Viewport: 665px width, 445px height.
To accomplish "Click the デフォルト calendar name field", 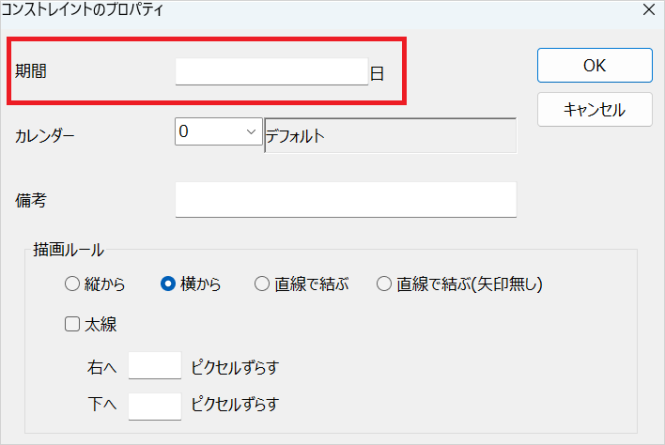I will tap(389, 135).
